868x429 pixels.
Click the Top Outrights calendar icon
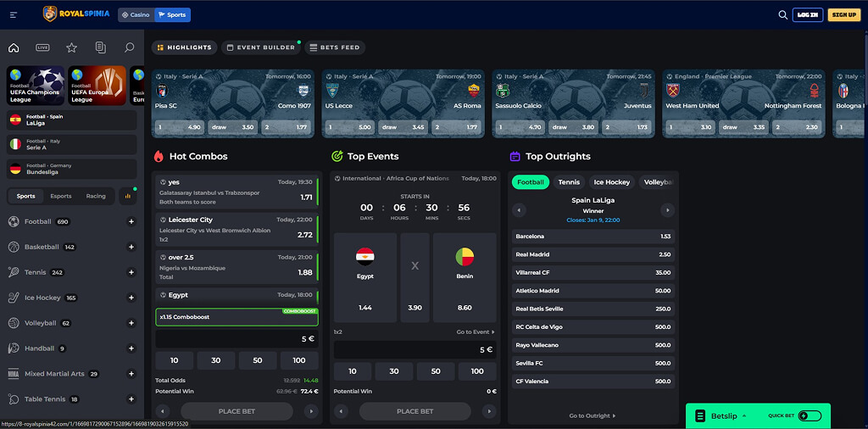515,157
